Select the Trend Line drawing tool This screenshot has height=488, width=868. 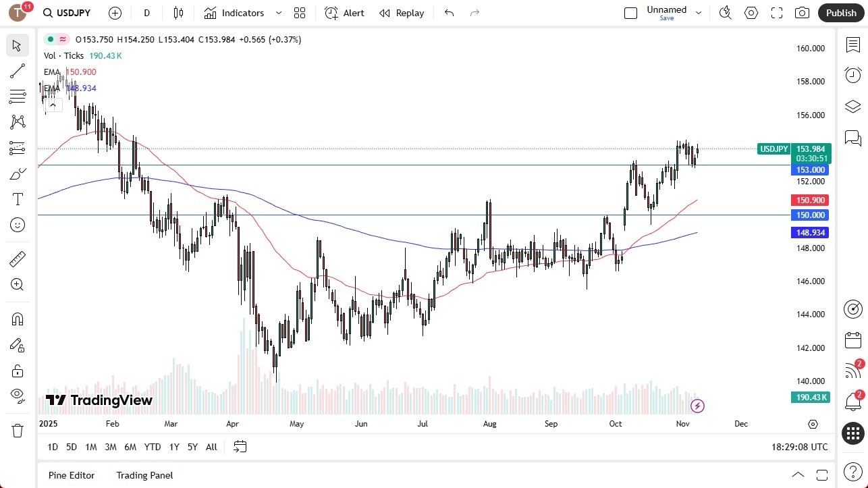click(17, 71)
